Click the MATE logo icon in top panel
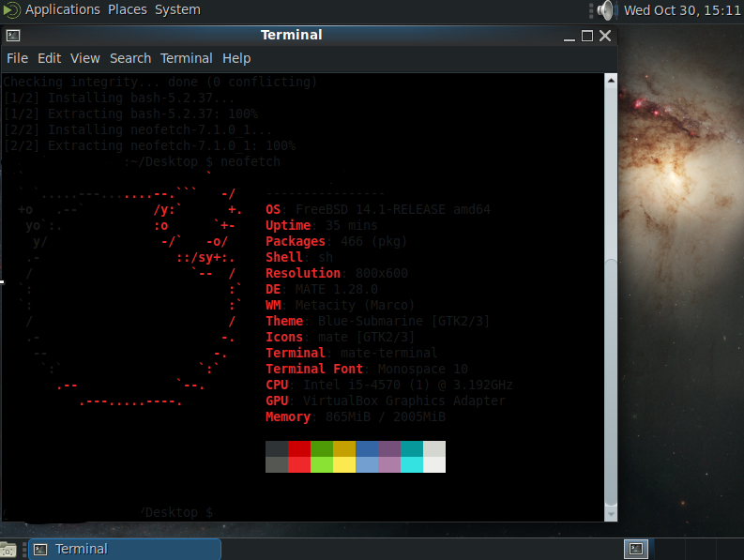744x560 pixels. coord(11,10)
